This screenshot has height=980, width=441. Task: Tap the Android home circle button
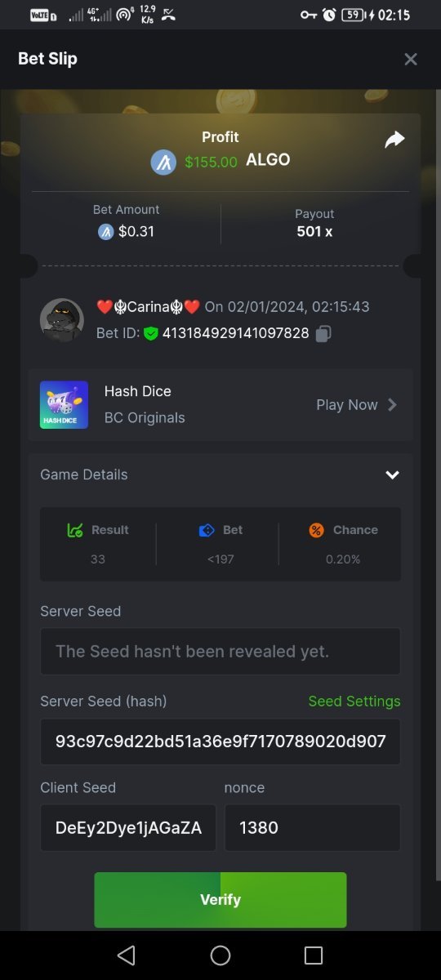(x=220, y=955)
